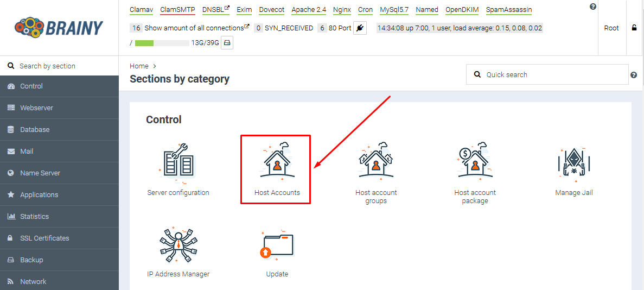Open the Manage Jail icon
Viewport: 644px width, 290px height.
[x=574, y=163]
